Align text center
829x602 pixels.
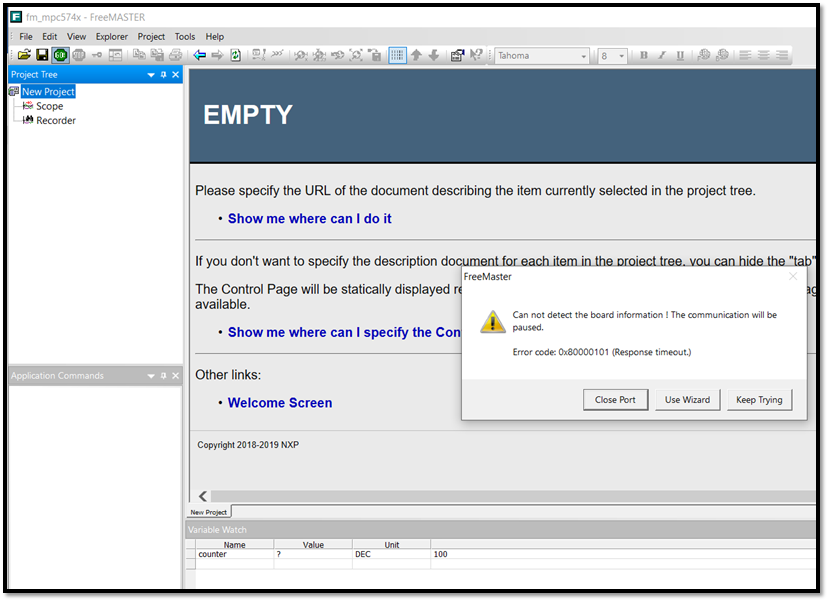pyautogui.click(x=763, y=55)
